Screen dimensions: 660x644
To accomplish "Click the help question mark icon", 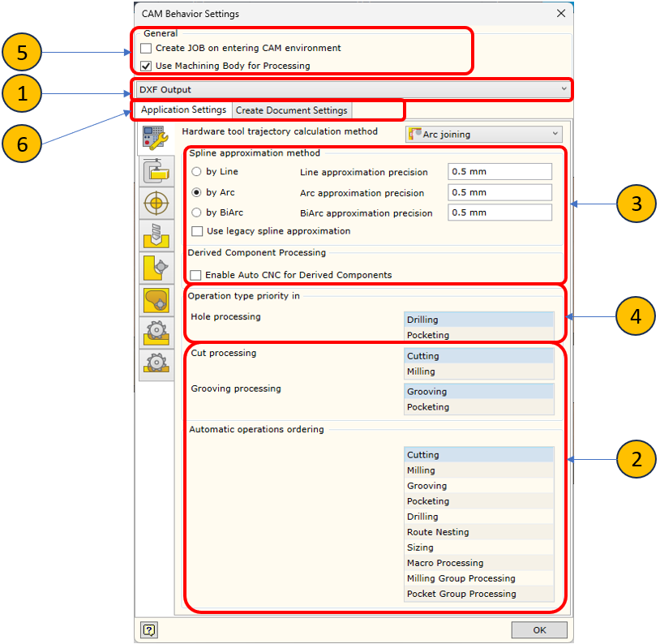I will point(149,630).
